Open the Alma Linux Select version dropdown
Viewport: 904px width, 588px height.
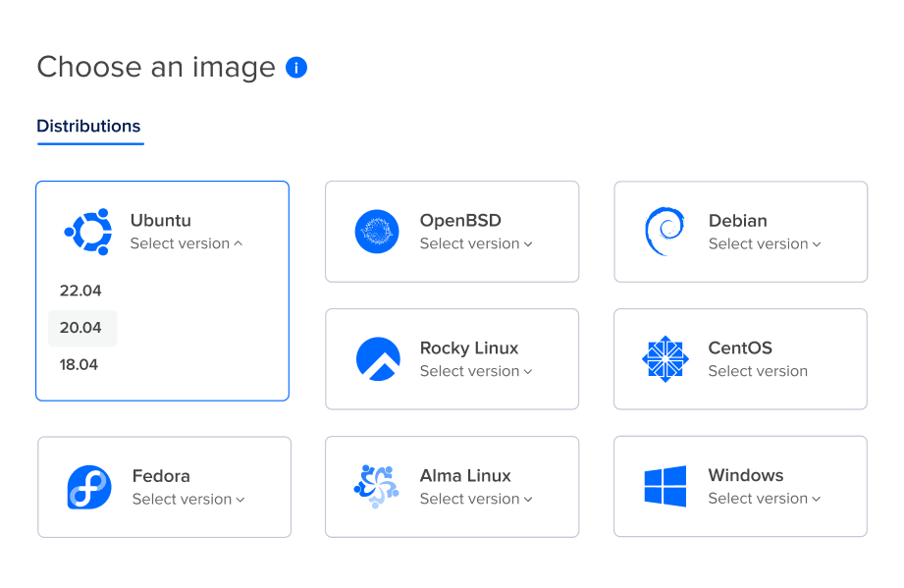476,499
